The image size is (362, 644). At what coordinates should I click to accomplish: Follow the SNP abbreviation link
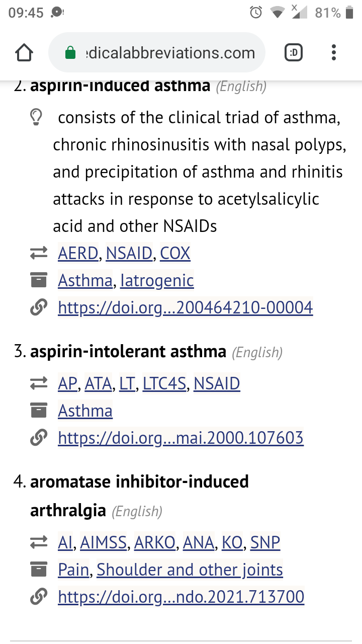click(265, 542)
